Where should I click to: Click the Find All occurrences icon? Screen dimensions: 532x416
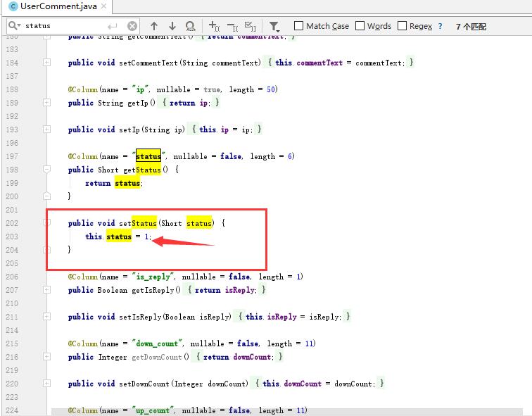pos(191,27)
